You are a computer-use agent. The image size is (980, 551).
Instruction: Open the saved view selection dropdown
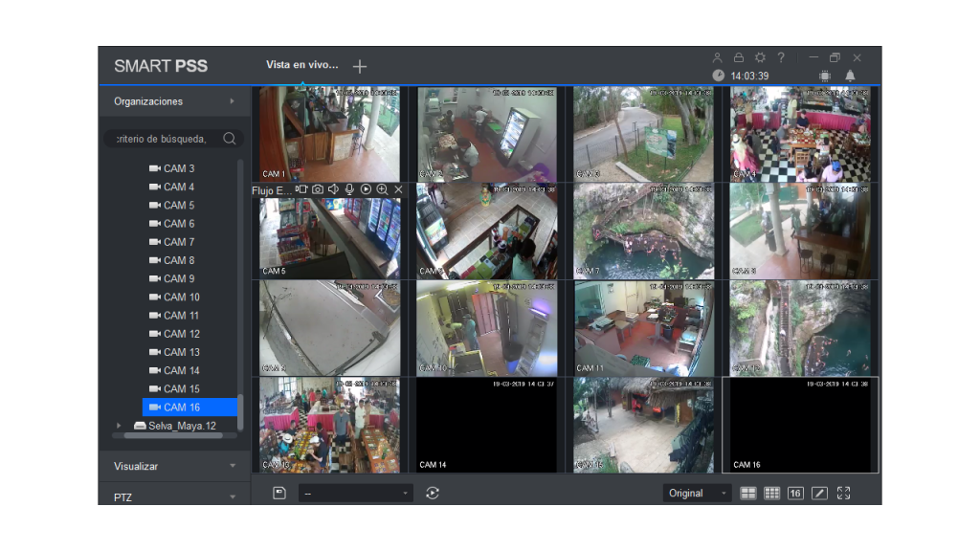355,494
